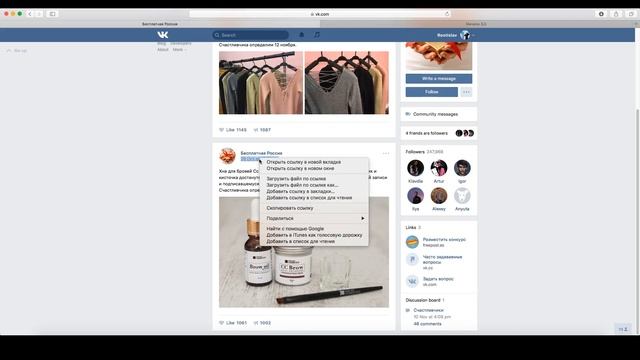This screenshot has height=360, width=640.
Task: Open the gray sweater photo thumbnail
Action: [347, 82]
